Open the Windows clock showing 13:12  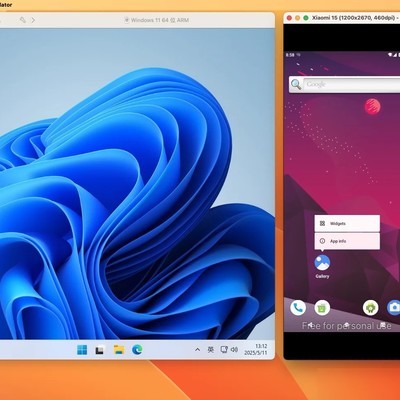click(x=256, y=349)
